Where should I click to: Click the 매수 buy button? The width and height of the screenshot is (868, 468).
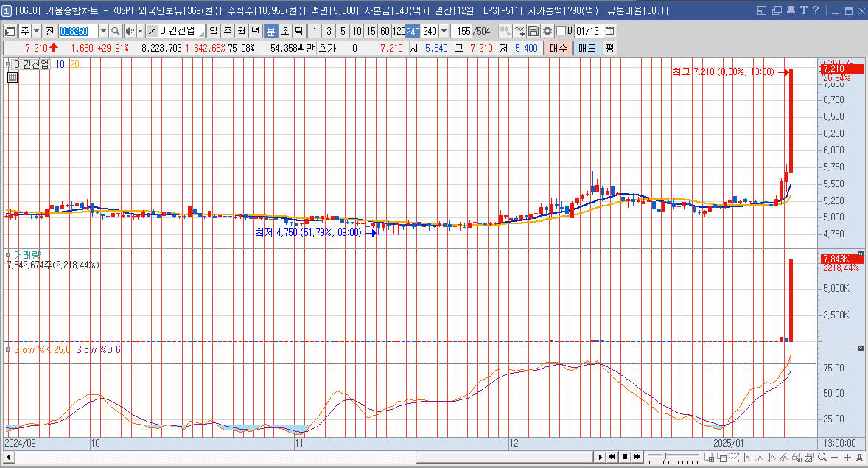tap(558, 48)
